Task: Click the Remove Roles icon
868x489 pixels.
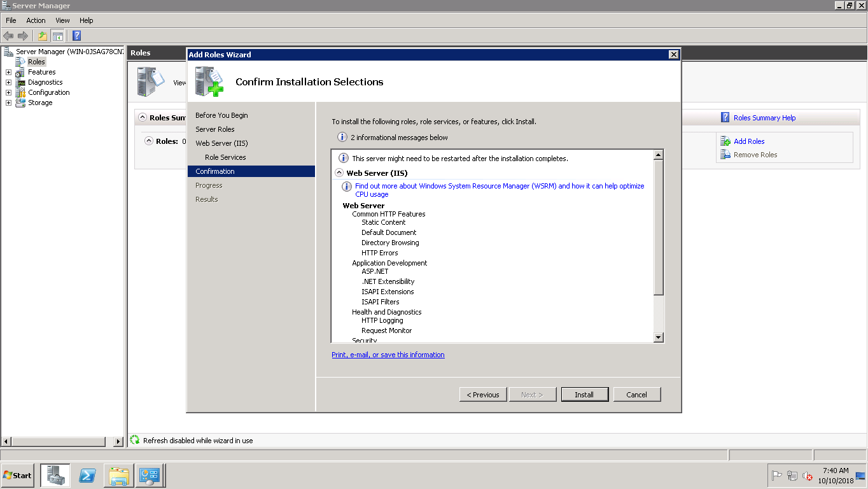Action: 725,155
